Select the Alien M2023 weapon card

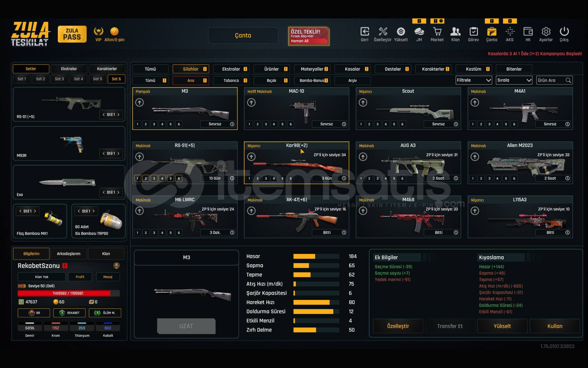[x=520, y=163]
